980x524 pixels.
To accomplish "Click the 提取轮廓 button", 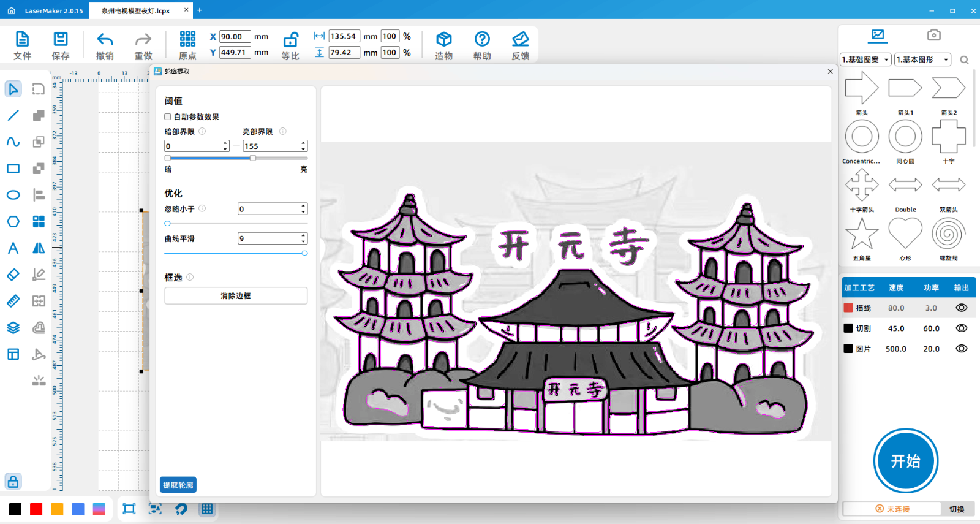I will pyautogui.click(x=178, y=485).
